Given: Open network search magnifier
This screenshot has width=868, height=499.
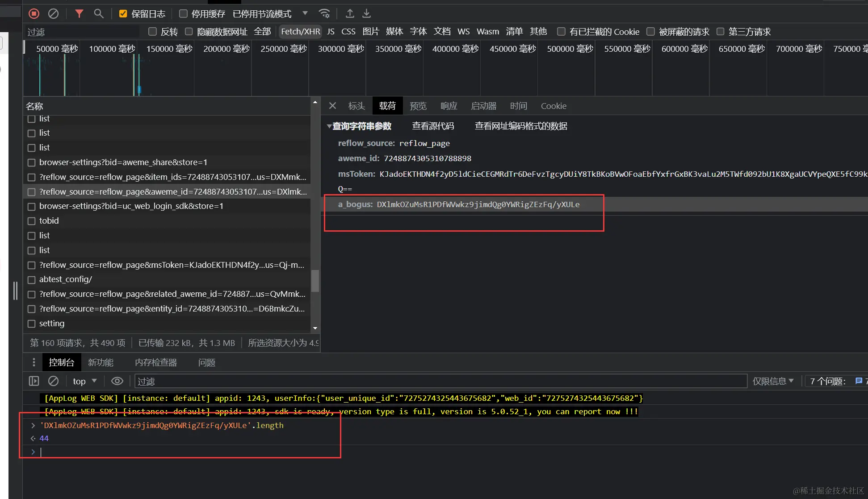Looking at the screenshot, I should coord(99,14).
